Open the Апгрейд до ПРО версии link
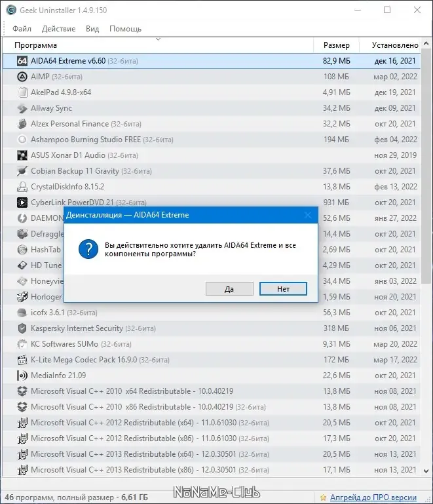 click(373, 497)
